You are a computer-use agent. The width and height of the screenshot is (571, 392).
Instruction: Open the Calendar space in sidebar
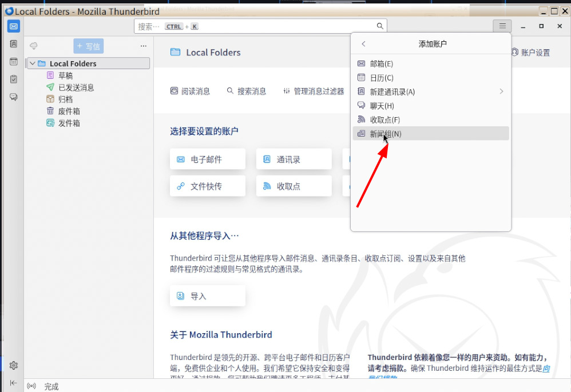pyautogui.click(x=14, y=62)
